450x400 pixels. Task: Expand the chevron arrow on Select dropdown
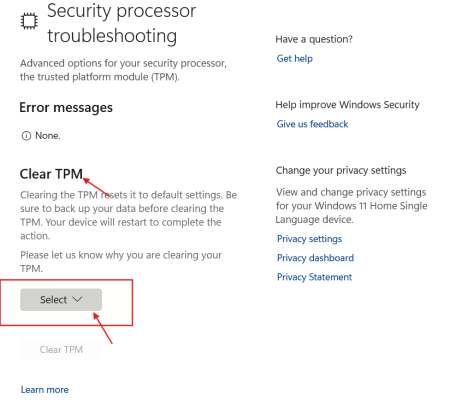pyautogui.click(x=77, y=299)
